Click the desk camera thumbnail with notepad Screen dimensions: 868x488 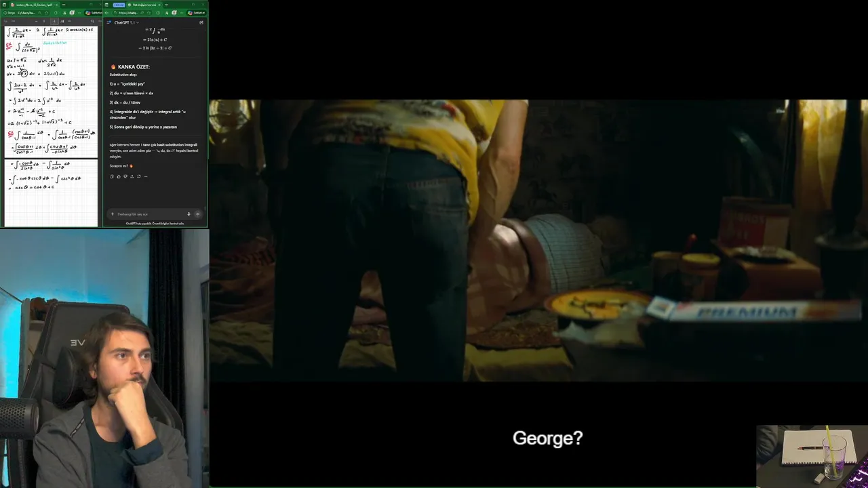coord(812,455)
